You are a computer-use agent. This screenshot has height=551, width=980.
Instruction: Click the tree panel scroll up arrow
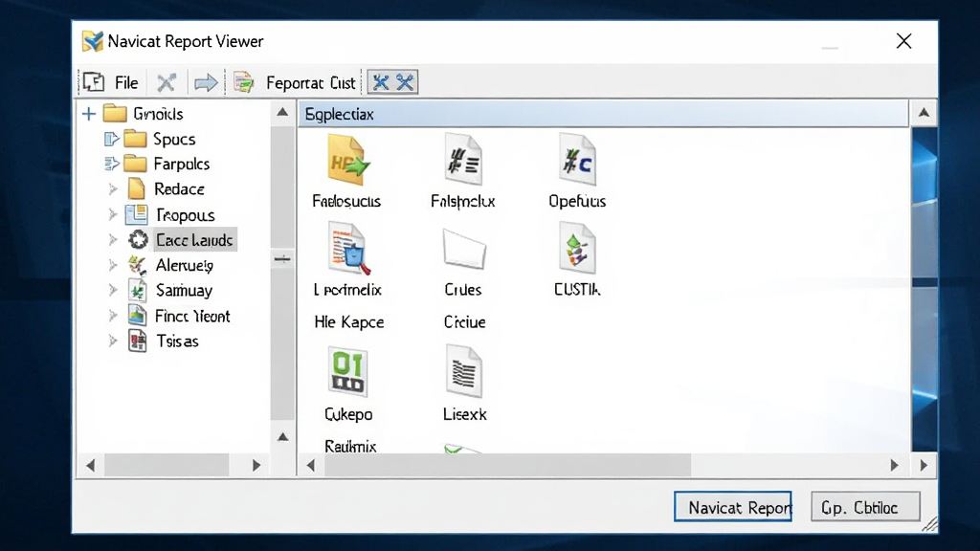(x=282, y=113)
